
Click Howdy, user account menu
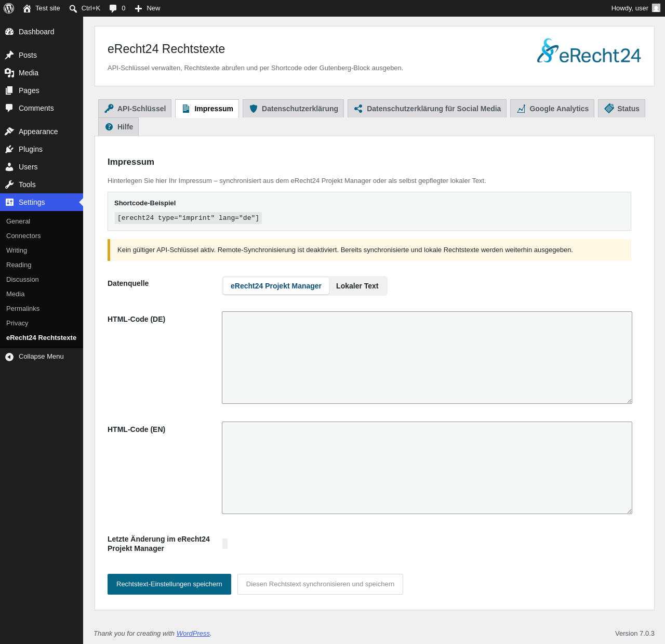[635, 8]
